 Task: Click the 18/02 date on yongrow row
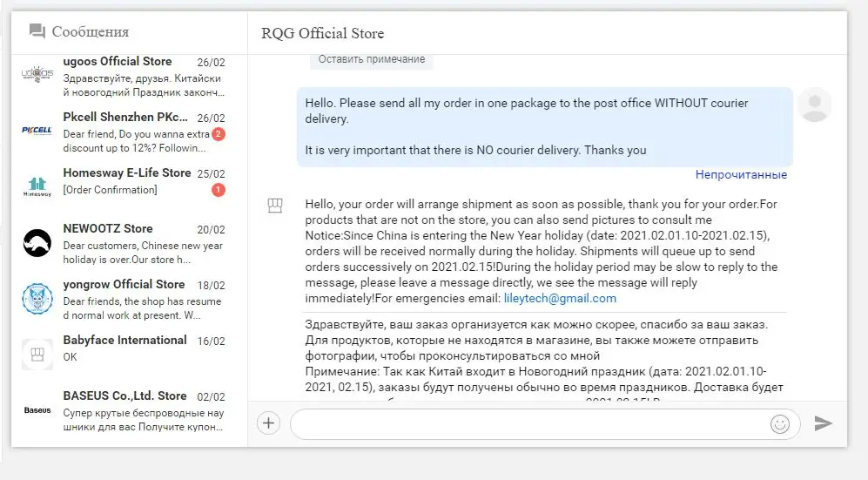(x=211, y=286)
